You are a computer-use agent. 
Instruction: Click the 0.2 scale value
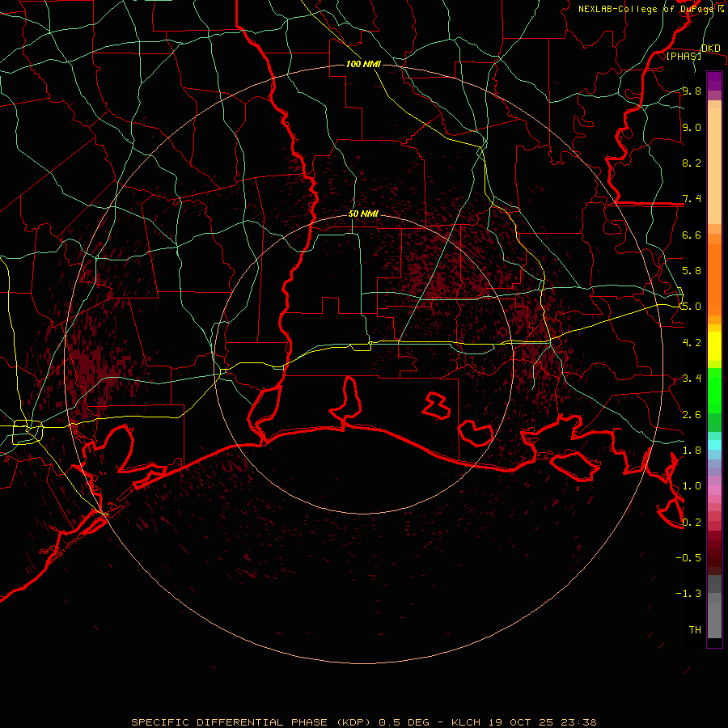click(692, 523)
